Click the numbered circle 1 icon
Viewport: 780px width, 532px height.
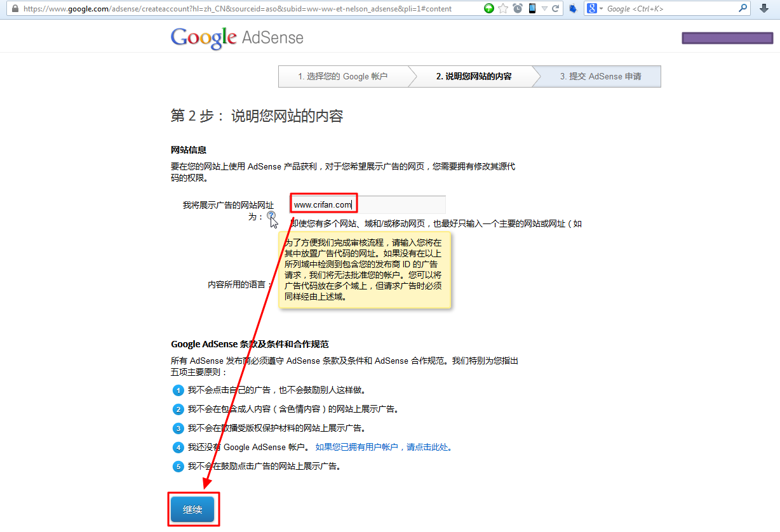point(178,390)
